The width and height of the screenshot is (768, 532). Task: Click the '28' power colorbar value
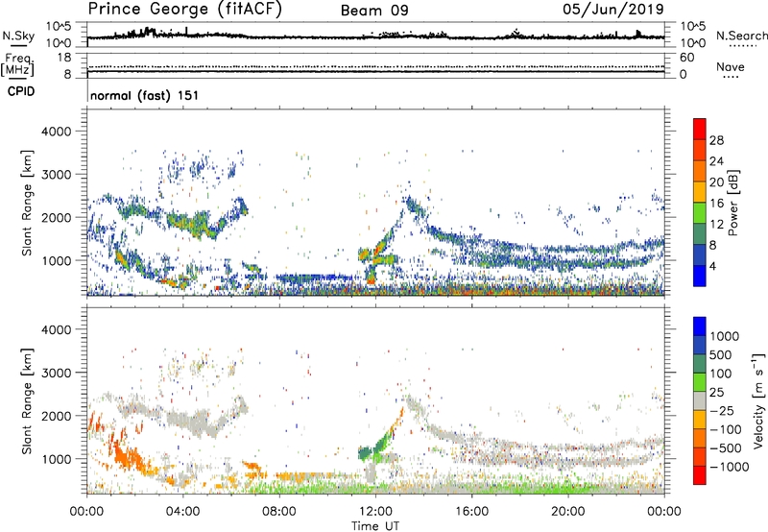tap(716, 140)
